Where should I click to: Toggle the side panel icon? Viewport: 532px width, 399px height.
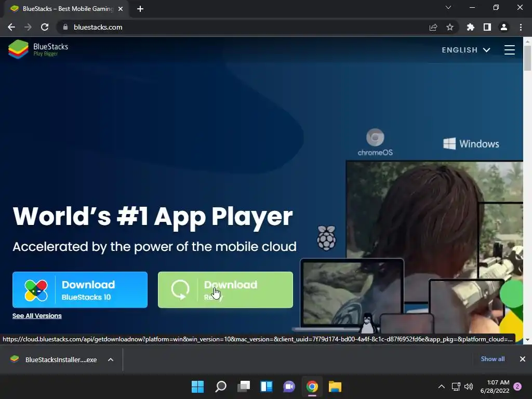point(487,27)
